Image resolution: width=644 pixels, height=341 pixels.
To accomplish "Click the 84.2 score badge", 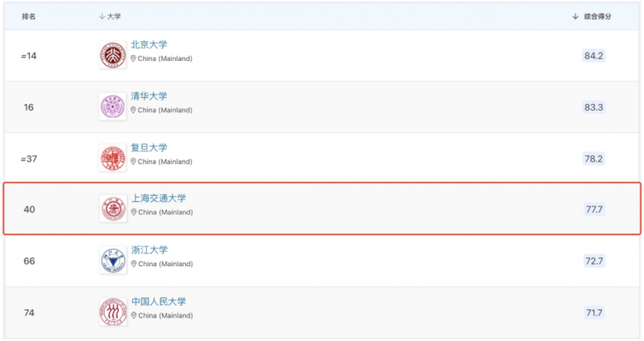I will pos(593,56).
